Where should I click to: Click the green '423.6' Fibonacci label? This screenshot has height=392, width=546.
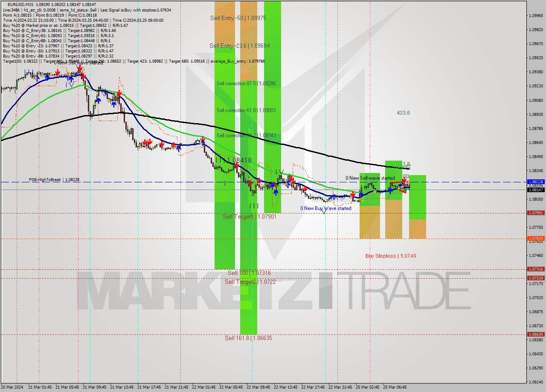403,113
